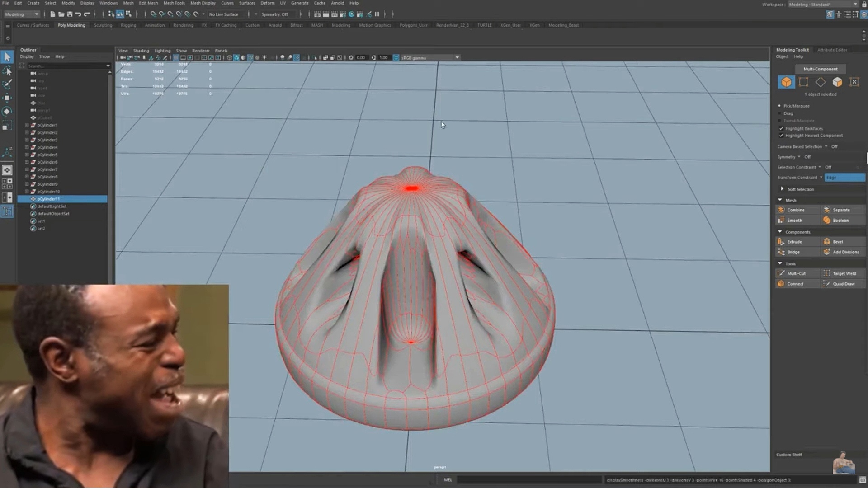868x488 pixels.
Task: Click the Multi-Cut tool icon
Action: (781, 273)
